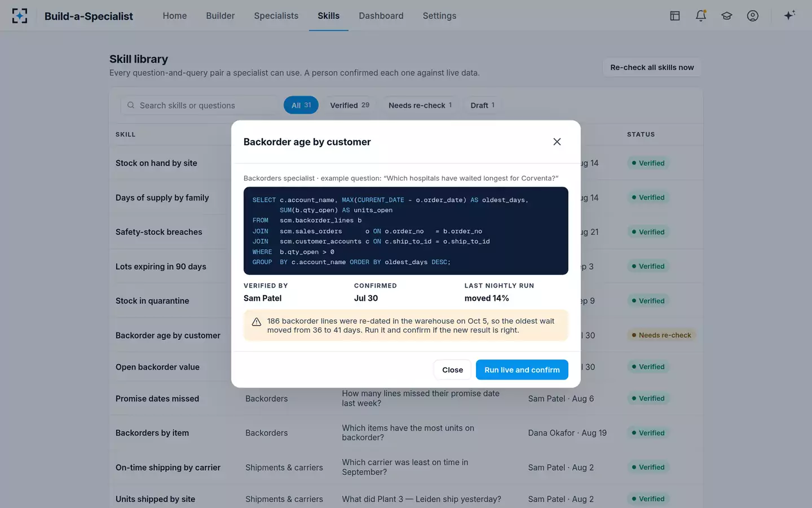The image size is (812, 508).
Task: Open the notifications bell
Action: coord(701,16)
